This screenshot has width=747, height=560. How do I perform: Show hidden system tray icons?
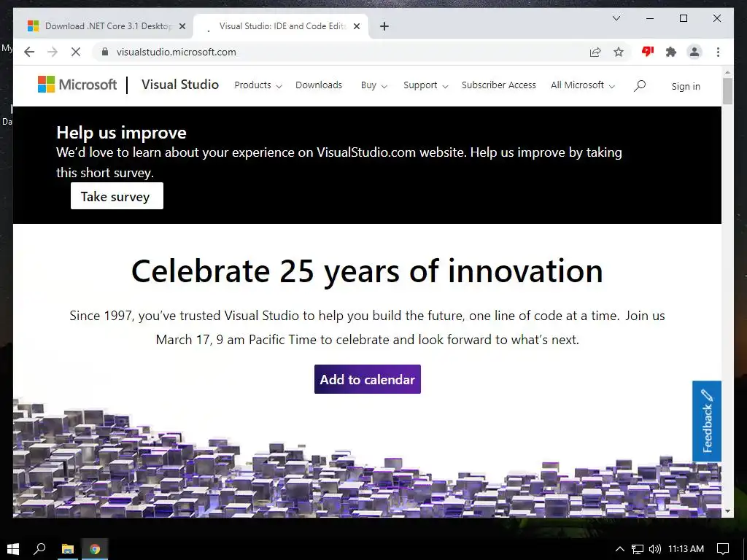tap(619, 549)
